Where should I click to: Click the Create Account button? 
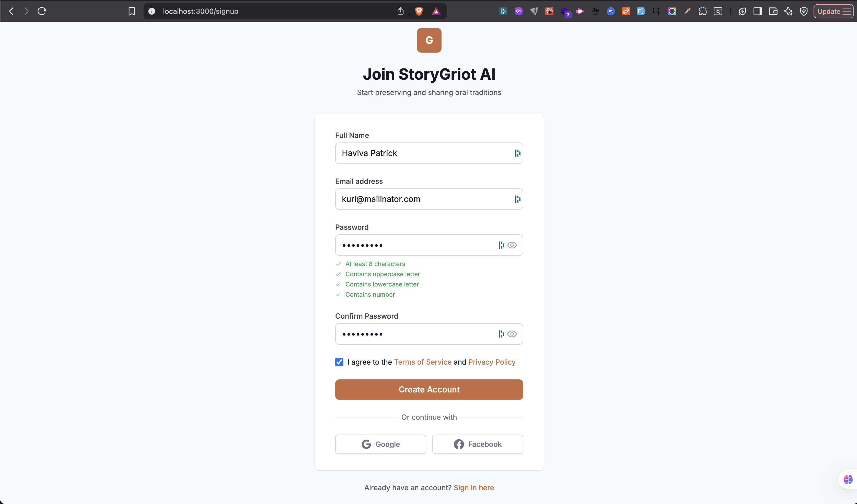pyautogui.click(x=429, y=389)
